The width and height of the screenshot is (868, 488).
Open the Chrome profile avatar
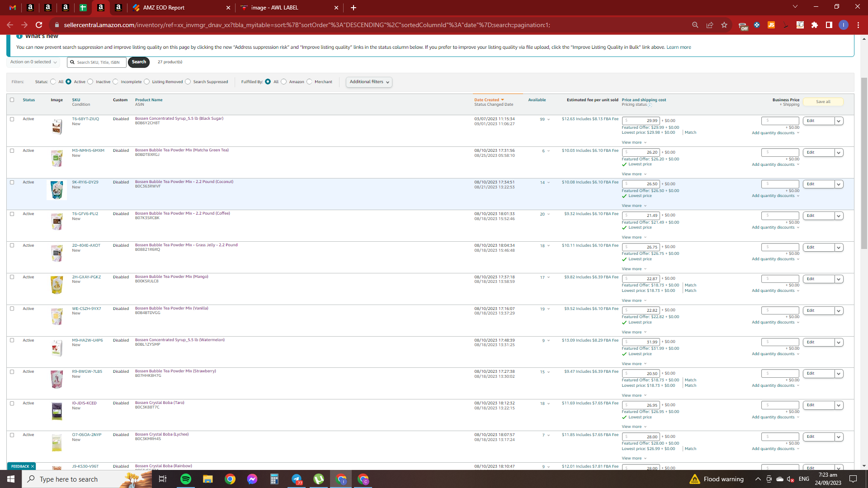click(844, 25)
